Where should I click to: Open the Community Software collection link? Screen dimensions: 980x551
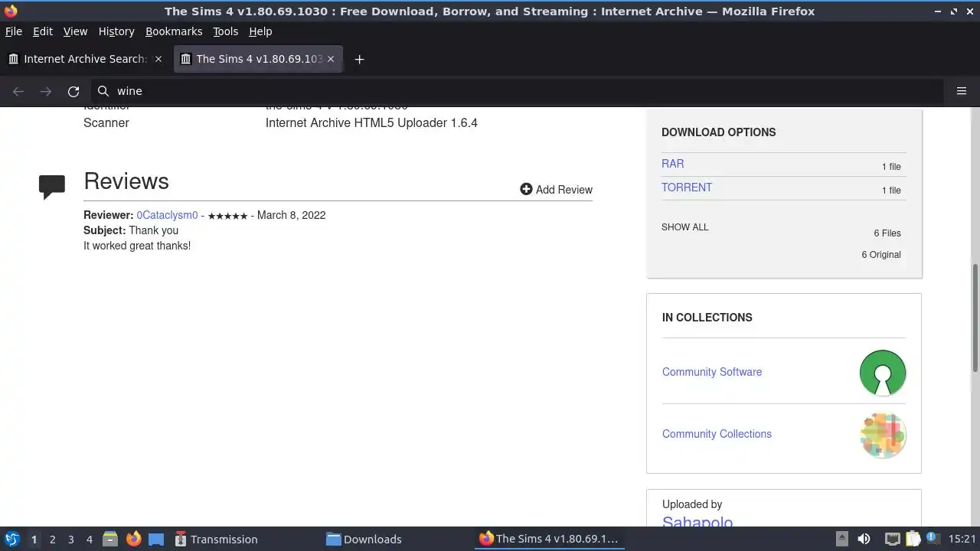712,372
